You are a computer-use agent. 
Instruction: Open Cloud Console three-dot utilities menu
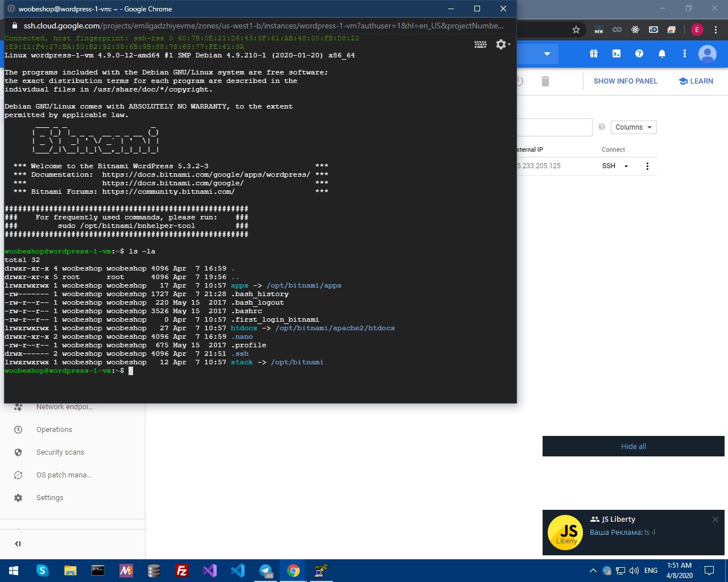click(x=685, y=53)
